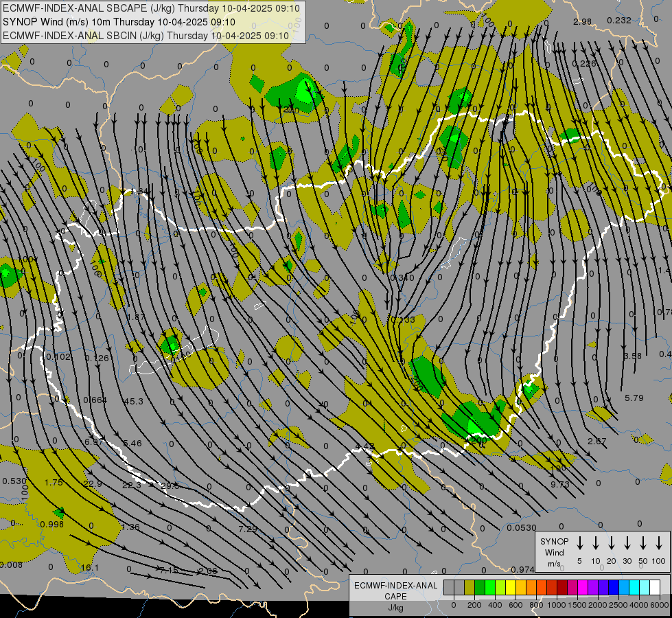Click the wind legend arrow above 5
This screenshot has height=618, width=672.
[x=579, y=543]
